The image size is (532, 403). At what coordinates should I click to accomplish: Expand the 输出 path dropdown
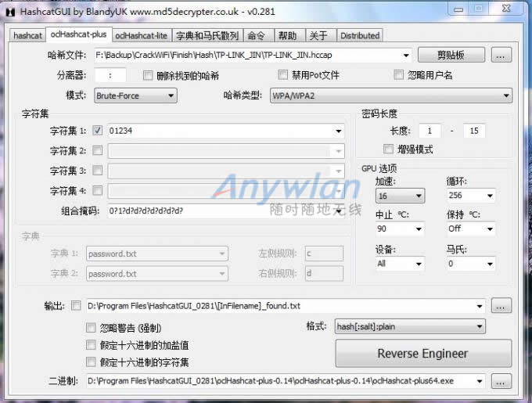480,306
